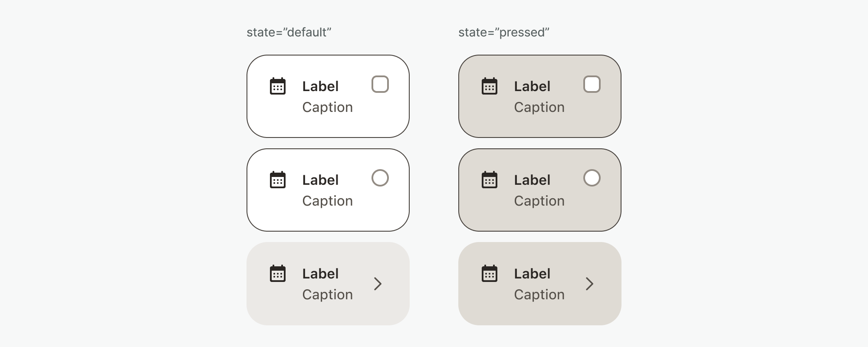
Task: Tick the checkbox in the pressed-state card
Action: 592,84
